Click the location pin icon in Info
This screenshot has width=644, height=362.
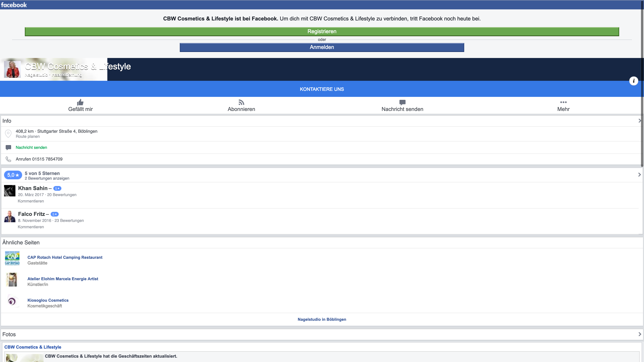pyautogui.click(x=8, y=134)
